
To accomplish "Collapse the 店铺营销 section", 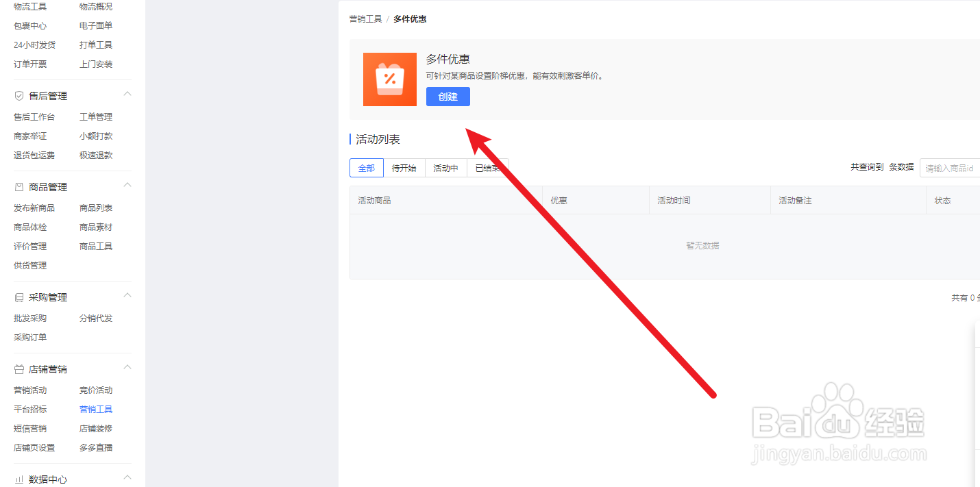I will coord(127,367).
